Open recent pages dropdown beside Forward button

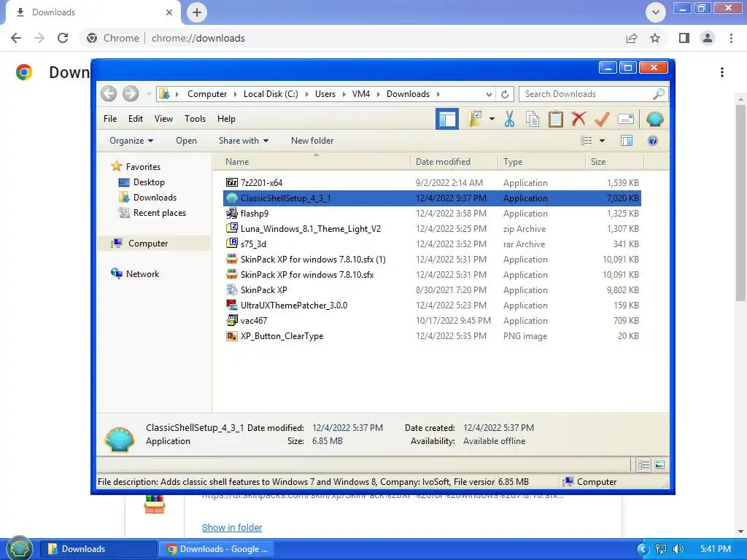click(149, 94)
